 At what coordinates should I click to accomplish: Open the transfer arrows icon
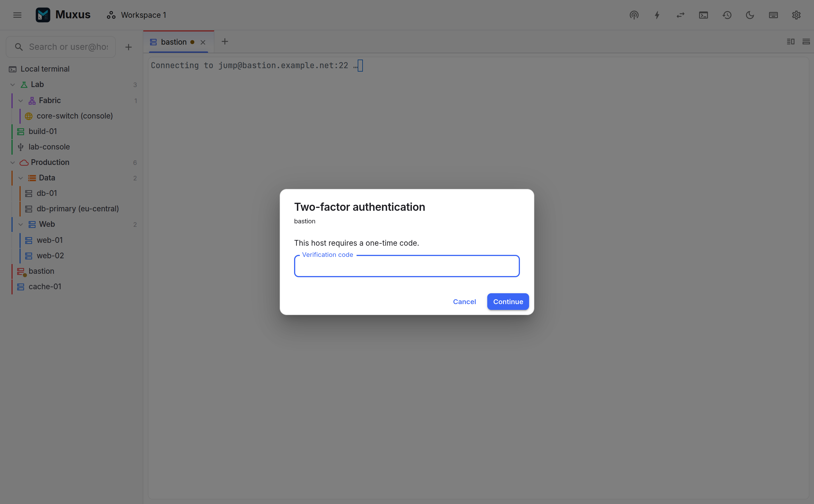680,15
